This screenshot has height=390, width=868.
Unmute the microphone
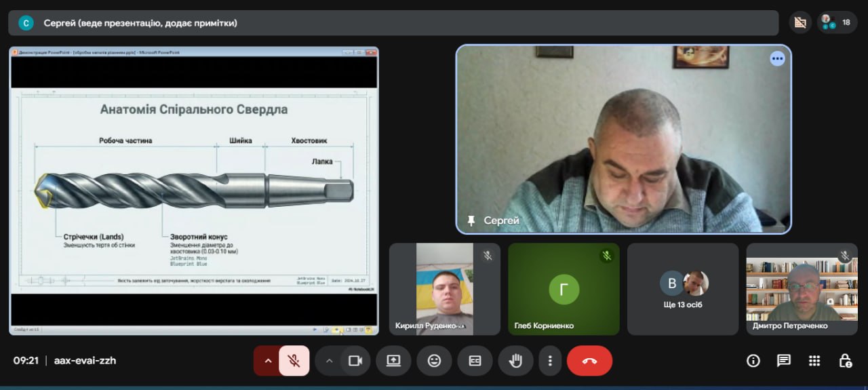[294, 361]
